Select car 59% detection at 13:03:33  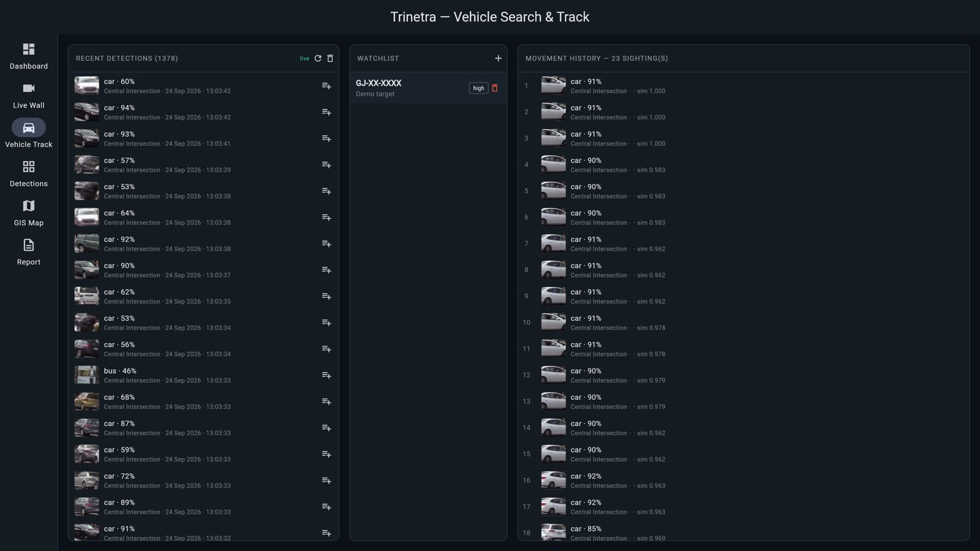(x=203, y=454)
